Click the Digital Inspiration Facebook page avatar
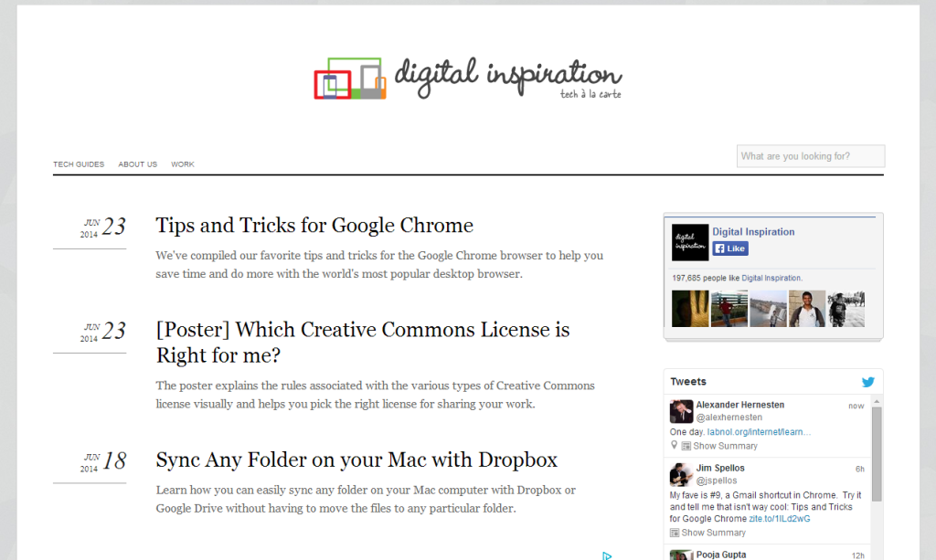 pyautogui.click(x=689, y=242)
